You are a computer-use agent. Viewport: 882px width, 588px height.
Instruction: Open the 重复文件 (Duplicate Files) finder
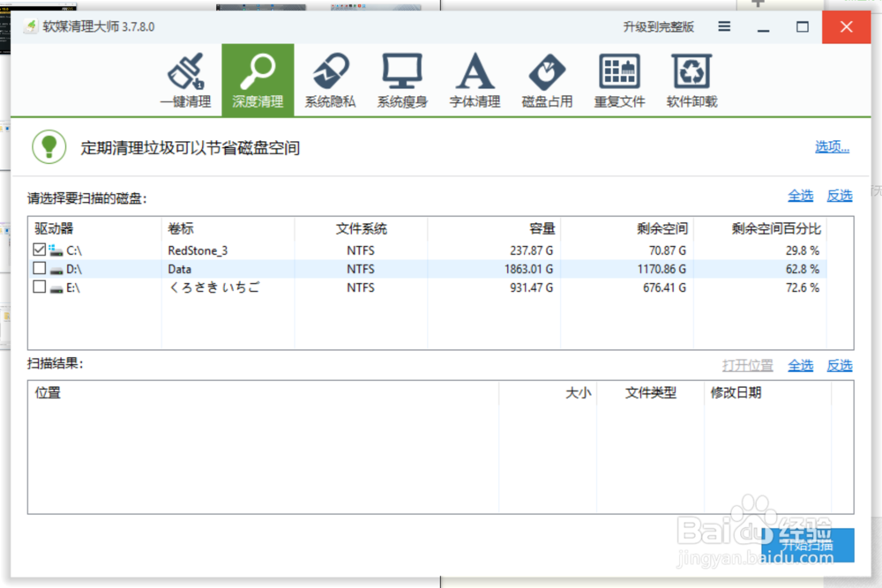[x=619, y=79]
